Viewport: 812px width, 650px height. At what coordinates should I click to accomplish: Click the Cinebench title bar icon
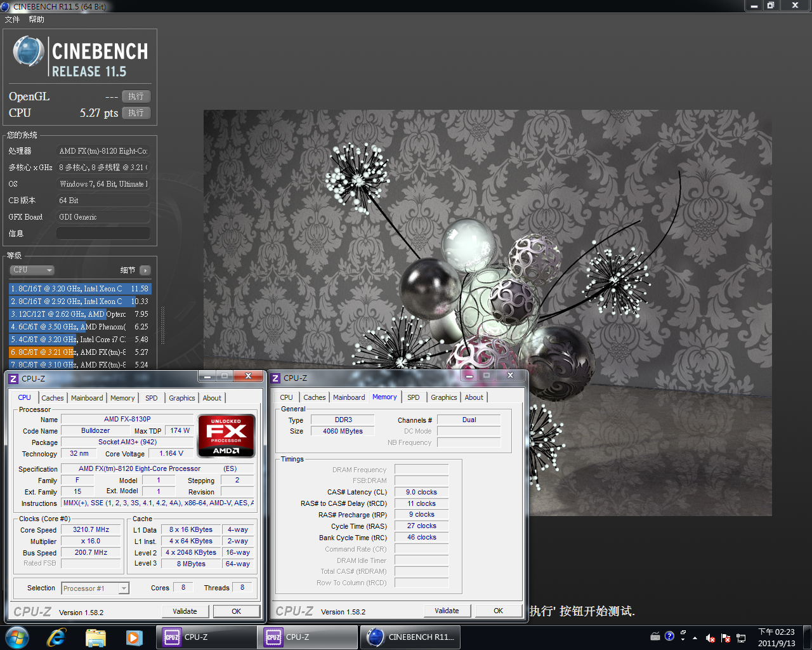point(5,6)
